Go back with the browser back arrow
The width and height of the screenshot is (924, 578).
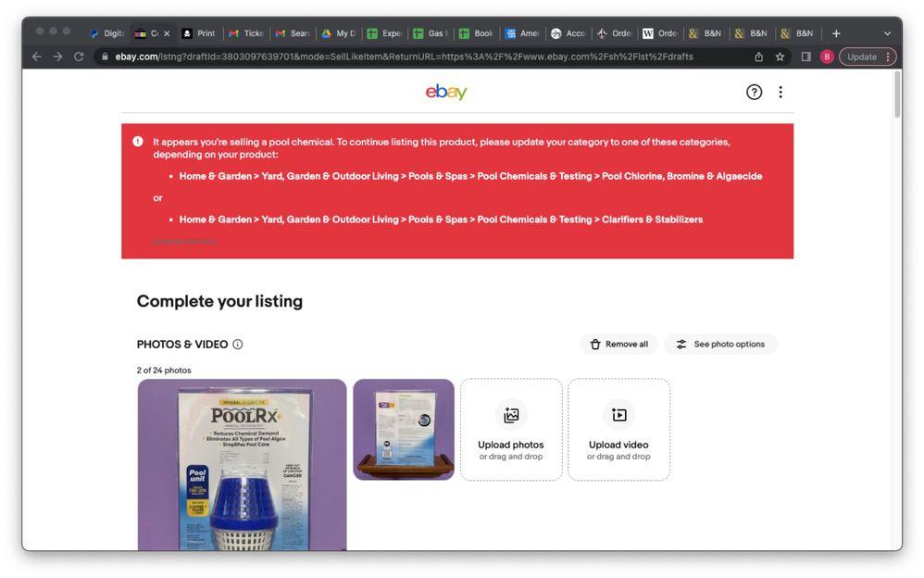coord(36,57)
